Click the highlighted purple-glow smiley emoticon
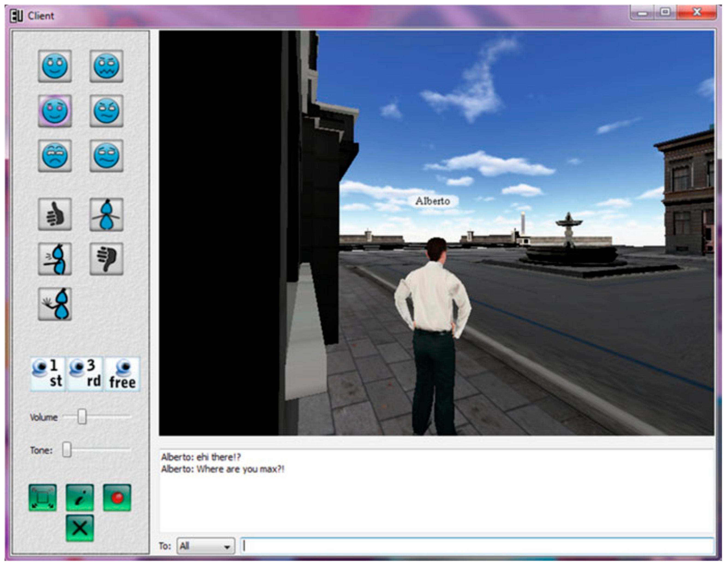 click(x=55, y=111)
